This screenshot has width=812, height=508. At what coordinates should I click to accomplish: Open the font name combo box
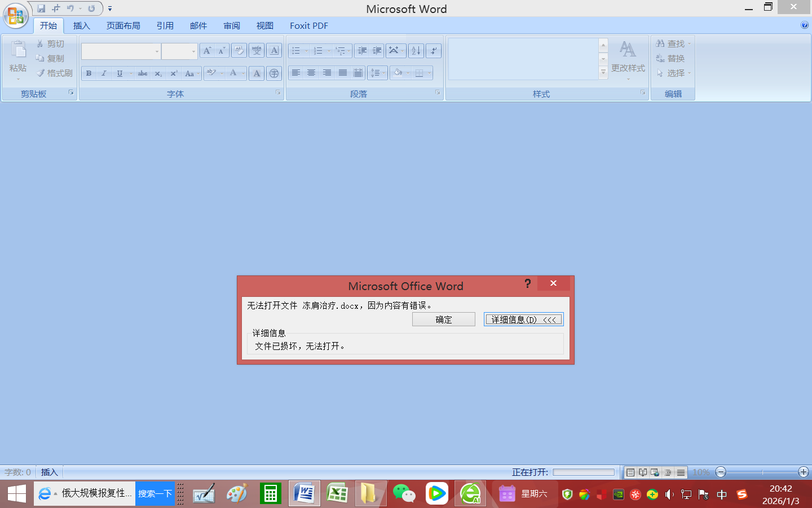point(121,51)
